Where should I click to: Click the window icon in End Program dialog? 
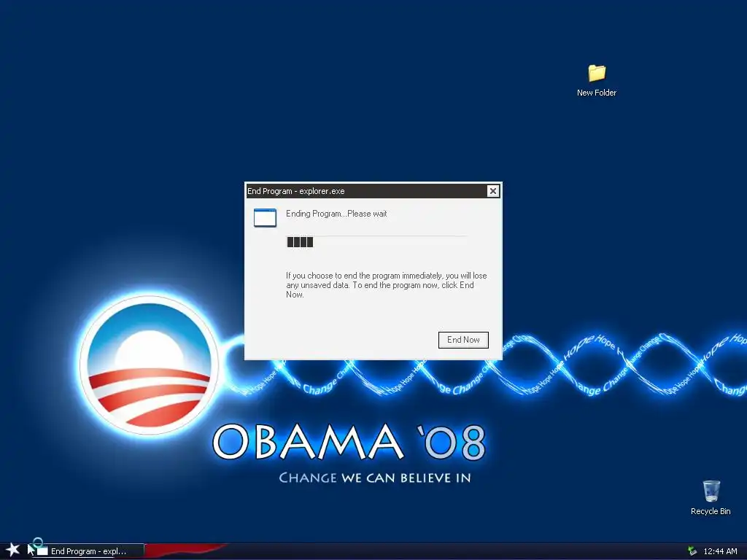click(265, 217)
